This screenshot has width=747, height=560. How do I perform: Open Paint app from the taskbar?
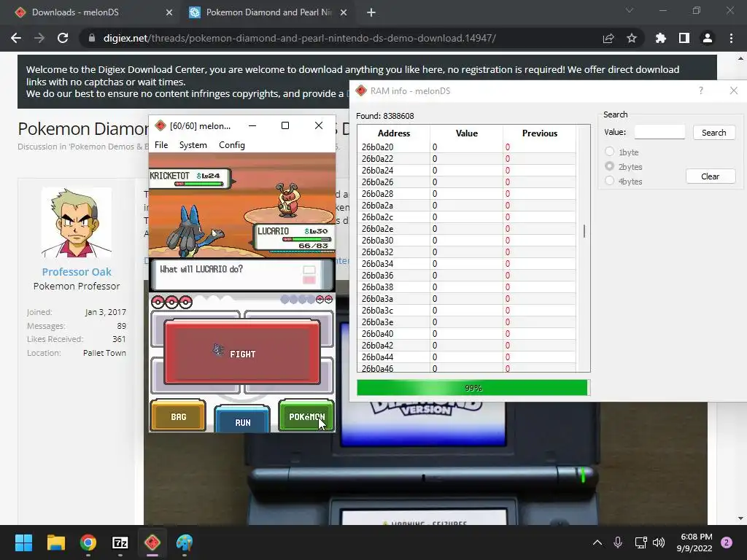tap(185, 542)
